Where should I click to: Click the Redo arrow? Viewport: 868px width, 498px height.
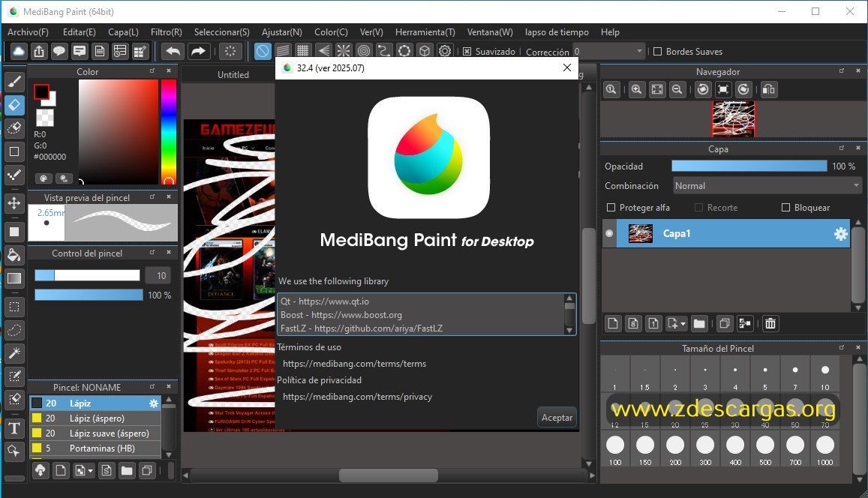pos(197,52)
